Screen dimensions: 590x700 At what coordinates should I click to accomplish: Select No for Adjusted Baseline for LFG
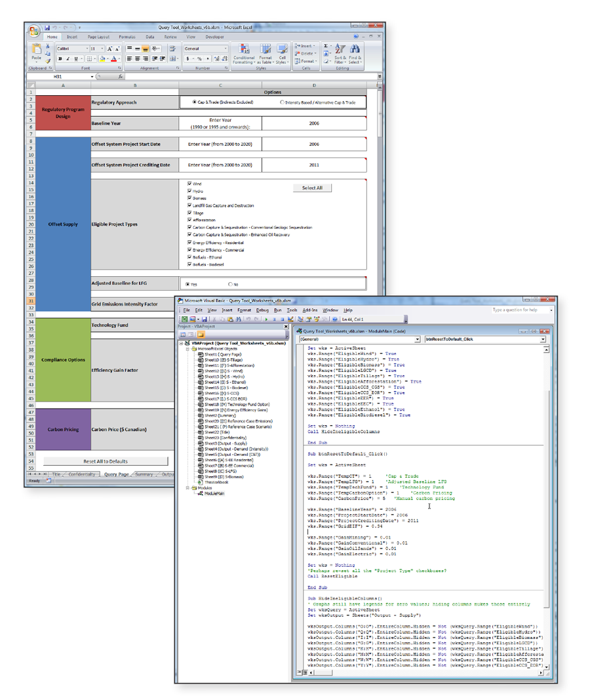[230, 284]
